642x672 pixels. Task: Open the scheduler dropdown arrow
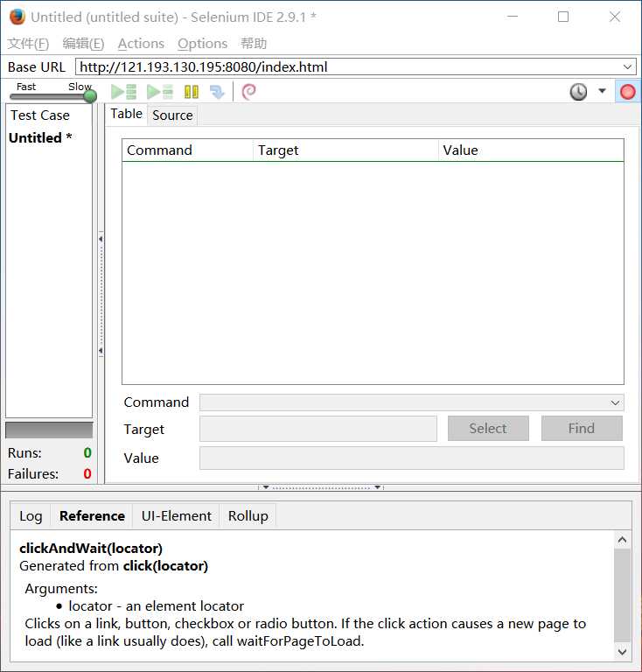pos(602,91)
